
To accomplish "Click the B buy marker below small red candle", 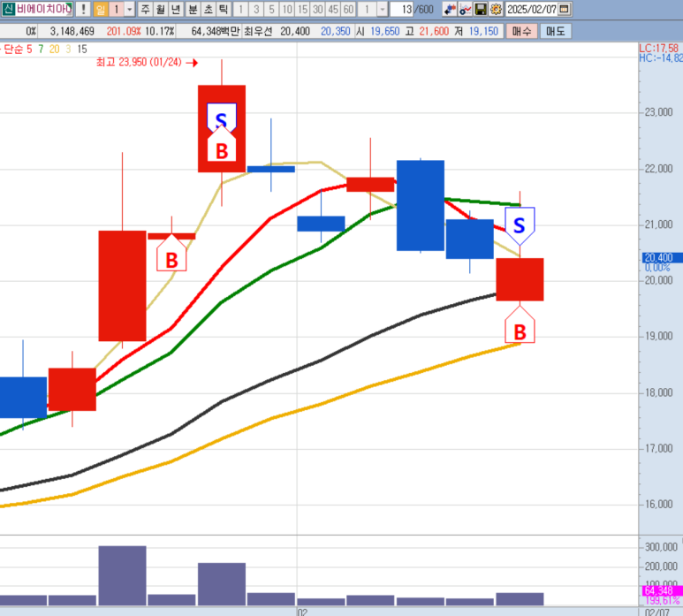I will pos(171,254).
